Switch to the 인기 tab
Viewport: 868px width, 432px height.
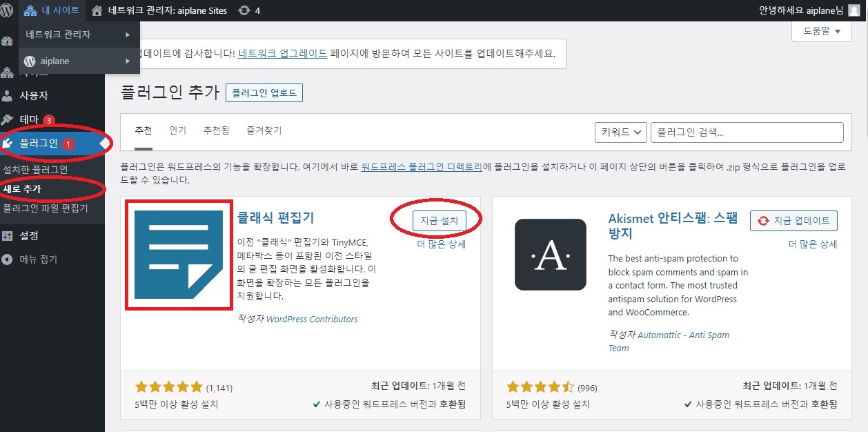pos(178,130)
